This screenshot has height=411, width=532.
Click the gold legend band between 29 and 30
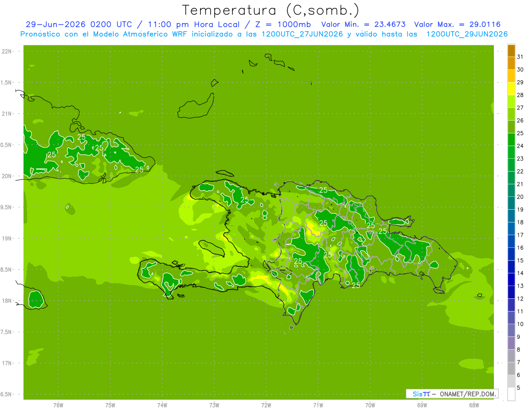[x=511, y=76]
